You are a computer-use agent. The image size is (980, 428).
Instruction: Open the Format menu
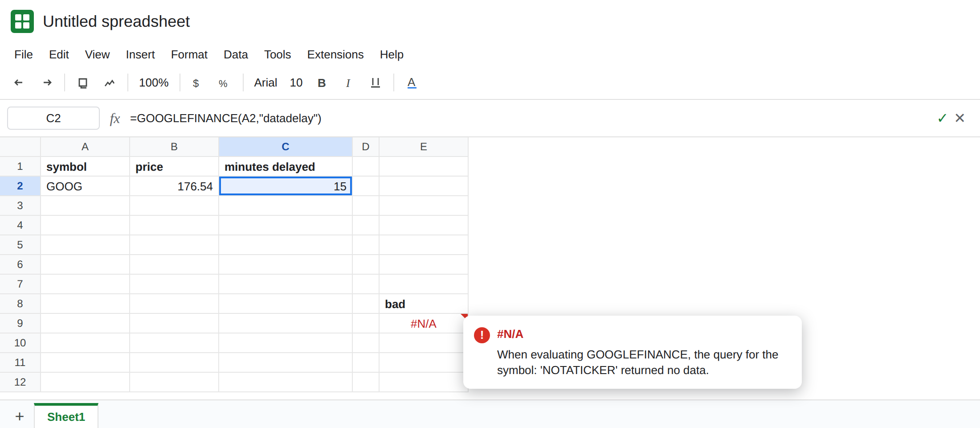click(189, 54)
